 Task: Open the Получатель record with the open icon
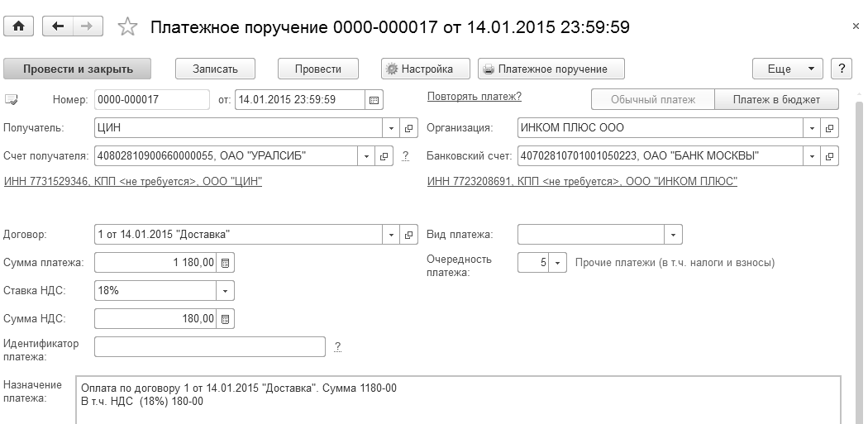coord(409,128)
